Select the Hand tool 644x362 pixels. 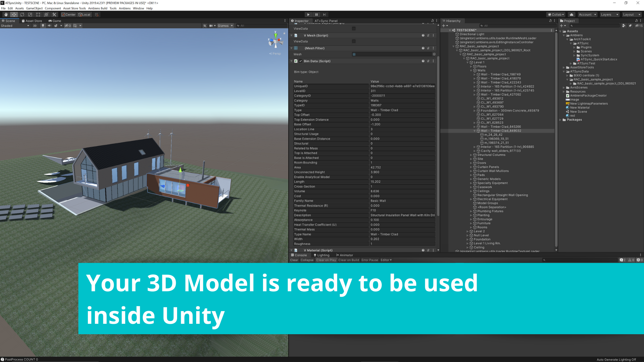(6, 14)
